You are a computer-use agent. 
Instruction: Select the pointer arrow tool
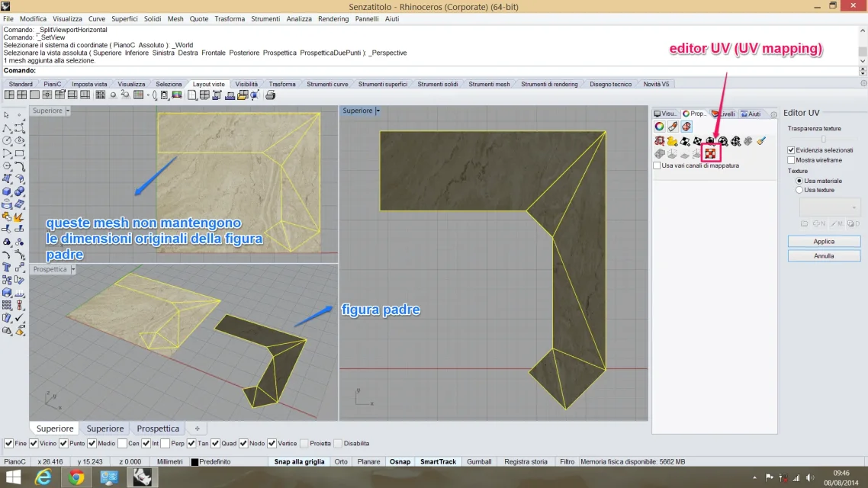coord(7,114)
